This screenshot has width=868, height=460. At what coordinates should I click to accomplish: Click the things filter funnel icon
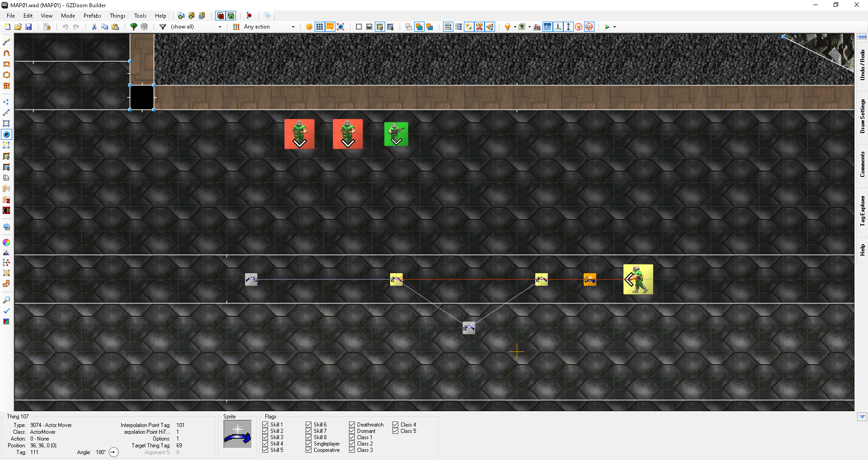point(163,27)
